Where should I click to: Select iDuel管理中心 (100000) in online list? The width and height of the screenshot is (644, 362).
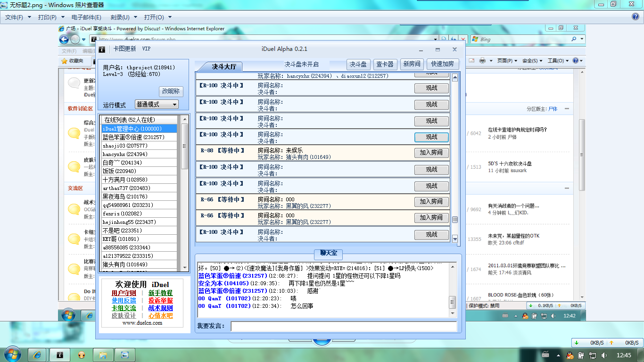point(139,129)
